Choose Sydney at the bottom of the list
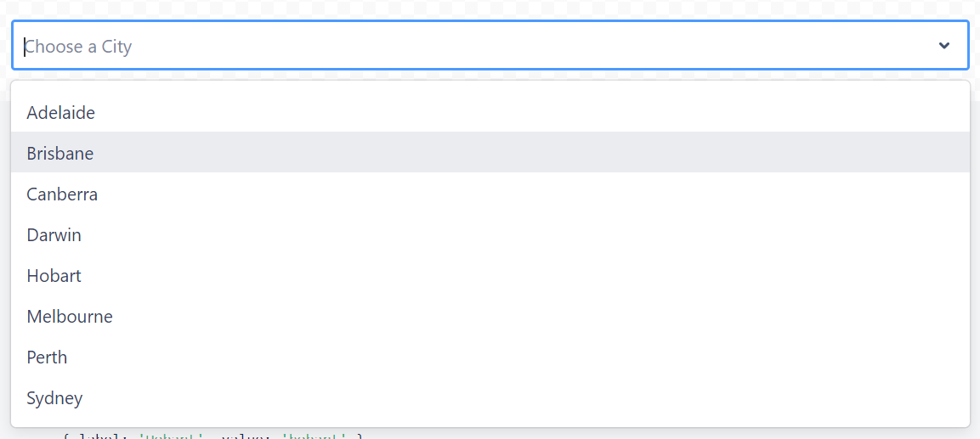The height and width of the screenshot is (439, 980). pos(54,398)
